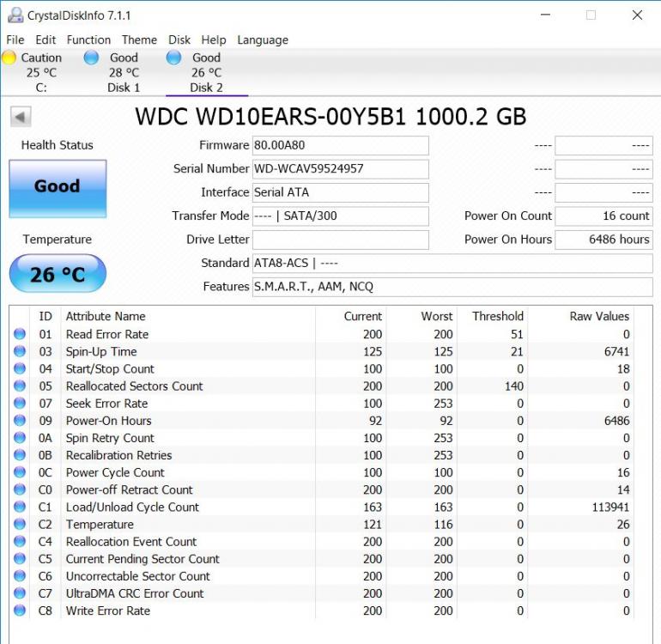This screenshot has height=644, width=661.
Task: Open the Disk menu
Action: pyautogui.click(x=179, y=39)
